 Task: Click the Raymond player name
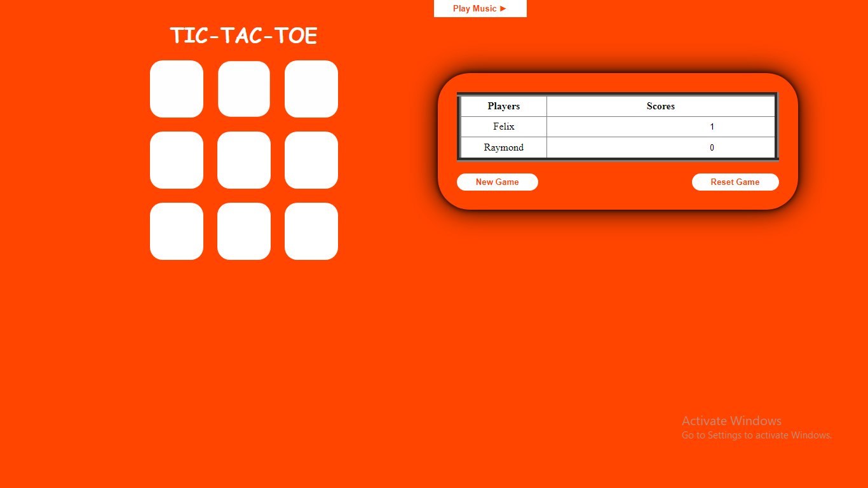coord(503,147)
